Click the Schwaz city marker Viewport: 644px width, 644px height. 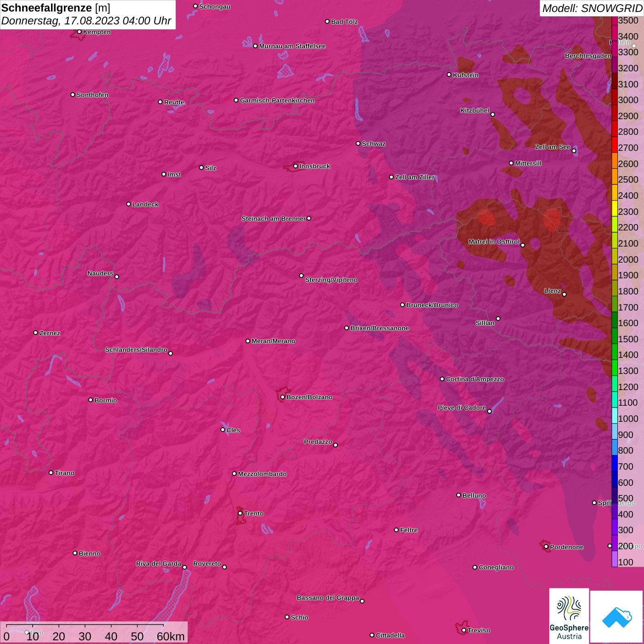358,144
